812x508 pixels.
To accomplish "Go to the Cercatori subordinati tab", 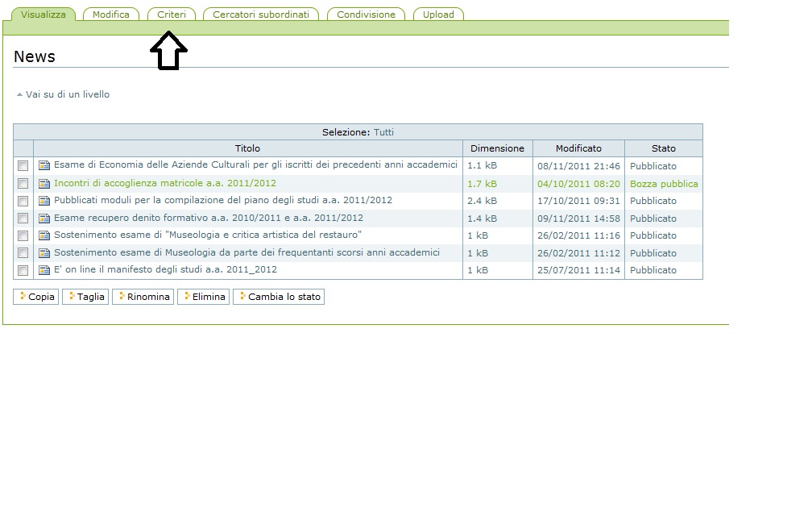I will click(x=261, y=15).
